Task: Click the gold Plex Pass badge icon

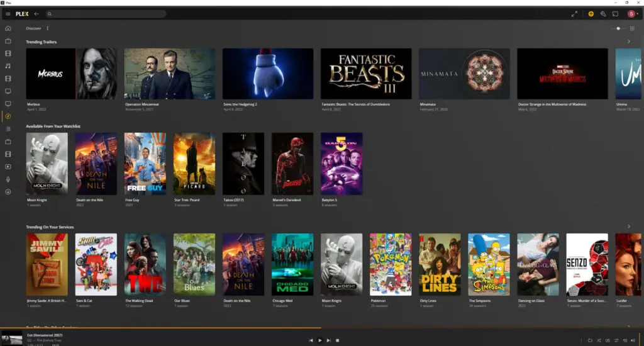Action: 591,14
